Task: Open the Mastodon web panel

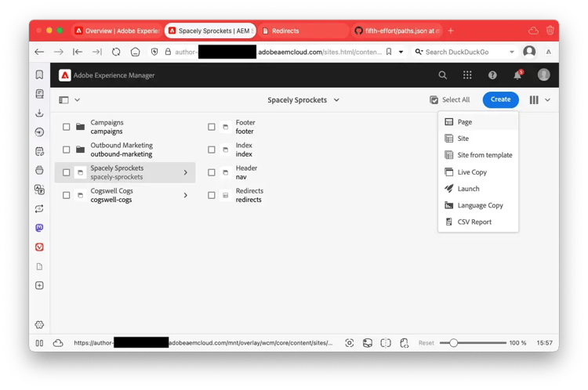Action: 39,228
